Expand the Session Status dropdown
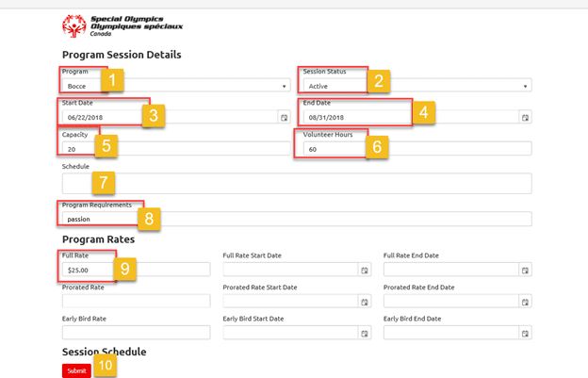 click(x=417, y=86)
